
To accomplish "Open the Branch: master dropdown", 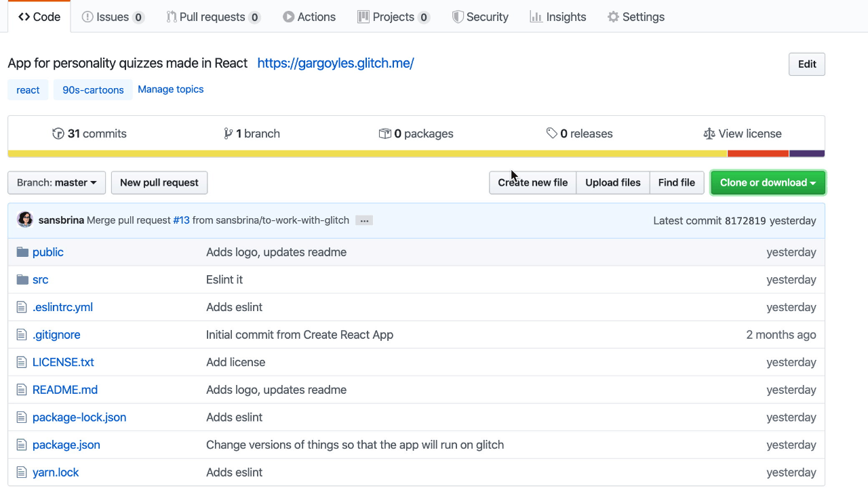I will (56, 182).
